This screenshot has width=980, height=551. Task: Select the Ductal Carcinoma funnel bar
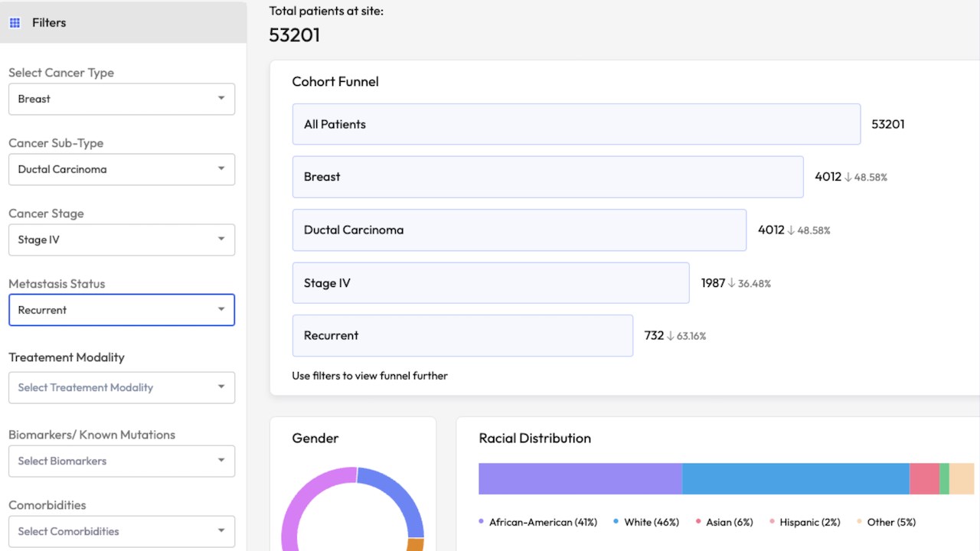click(x=518, y=230)
